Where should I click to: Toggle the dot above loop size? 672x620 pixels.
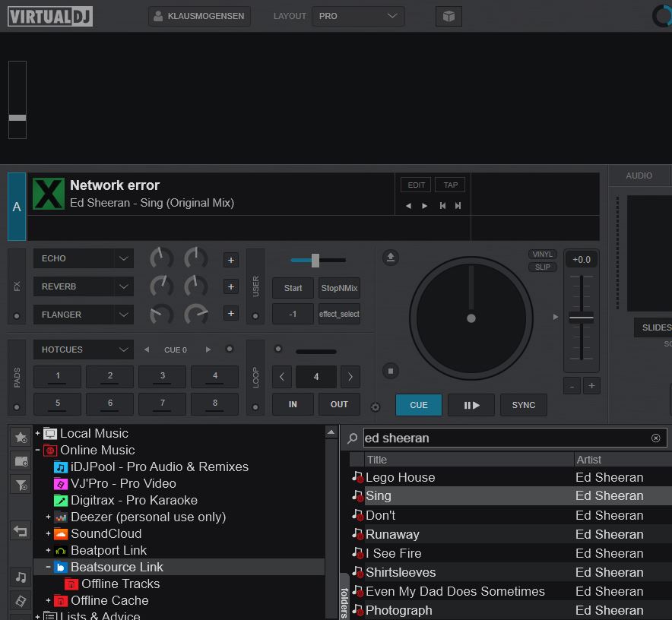(278, 349)
